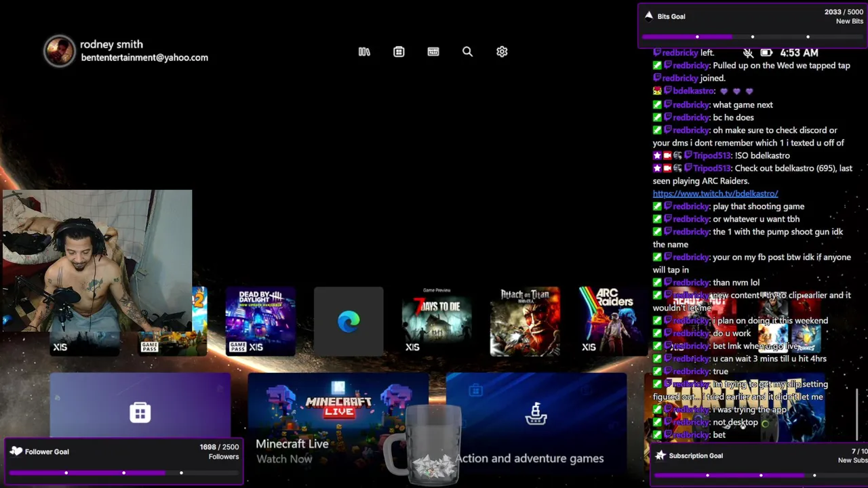Viewport: 868px width, 488px height.
Task: Click the twitch.tv/bdelkastro link in chat
Action: (715, 194)
